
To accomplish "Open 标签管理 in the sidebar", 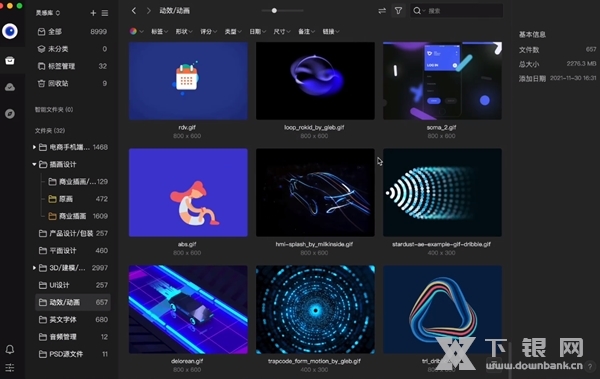I will [x=72, y=66].
